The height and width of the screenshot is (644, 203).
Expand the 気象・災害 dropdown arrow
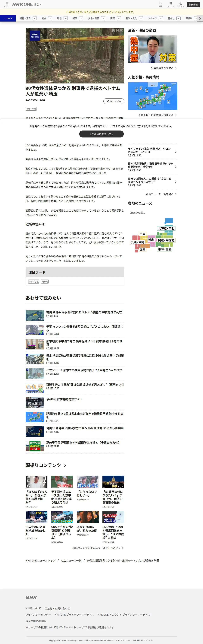[x=103, y=18]
